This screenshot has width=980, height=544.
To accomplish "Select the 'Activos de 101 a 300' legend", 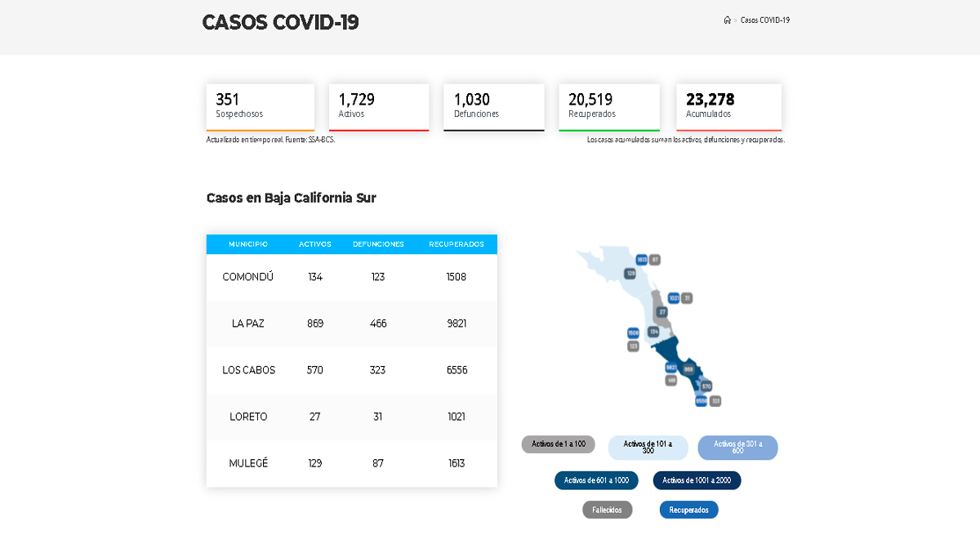I will click(x=648, y=448).
